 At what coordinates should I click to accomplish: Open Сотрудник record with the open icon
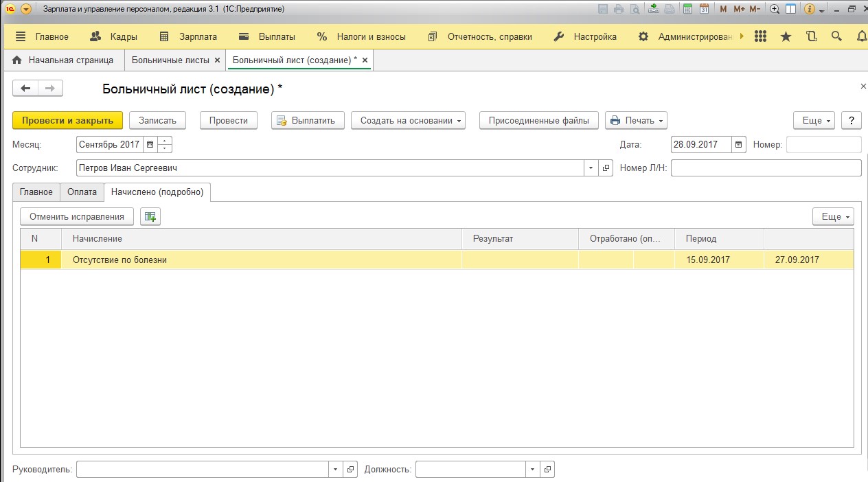[606, 168]
